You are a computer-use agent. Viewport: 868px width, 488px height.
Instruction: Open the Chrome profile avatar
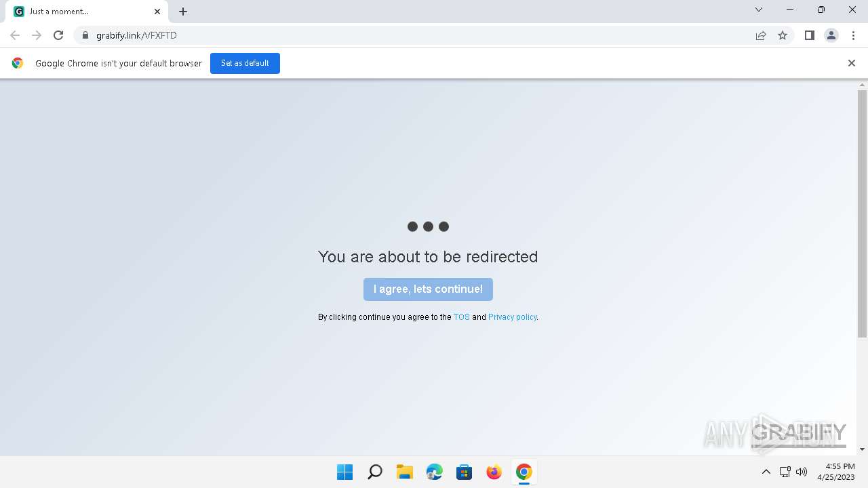[x=831, y=35]
